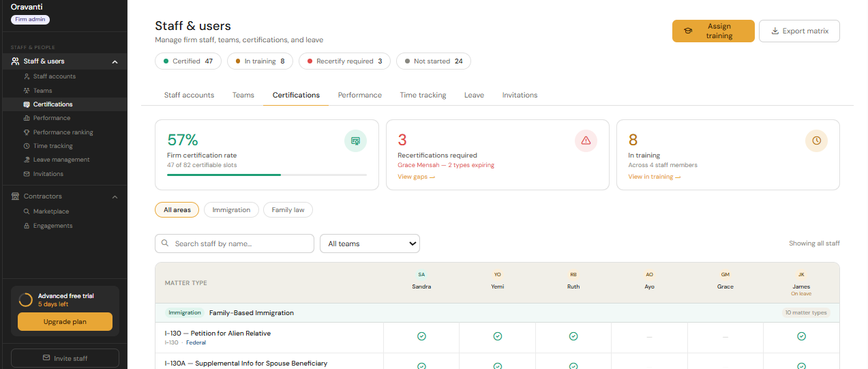Collapse the Family-Based Immigration group row
868x369 pixels.
tap(497, 313)
